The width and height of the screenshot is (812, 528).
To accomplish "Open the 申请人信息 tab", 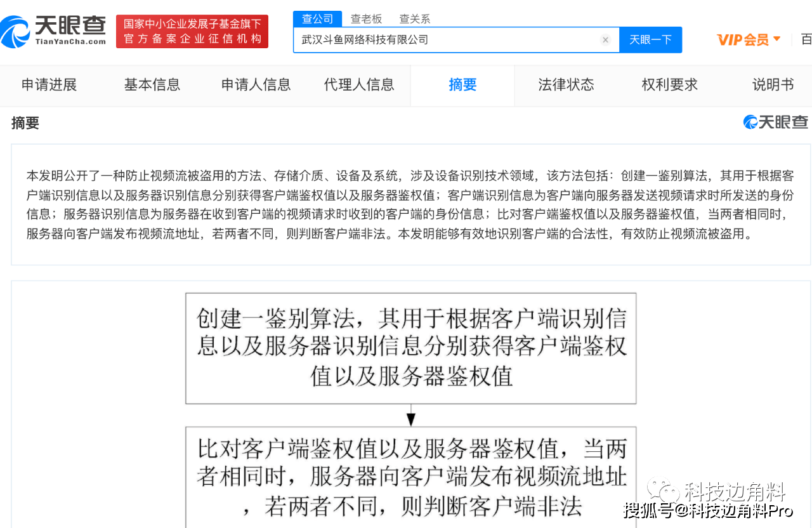I will click(256, 85).
